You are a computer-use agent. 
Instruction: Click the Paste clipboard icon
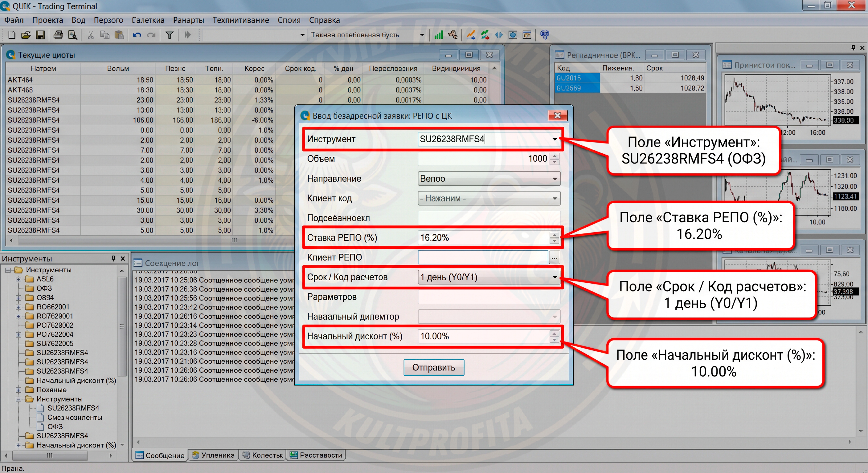point(119,35)
